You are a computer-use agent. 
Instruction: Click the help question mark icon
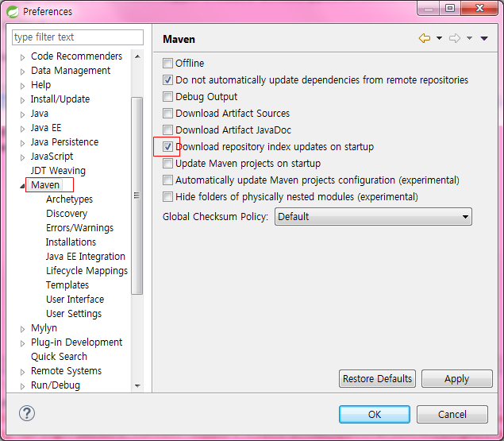coord(27,413)
